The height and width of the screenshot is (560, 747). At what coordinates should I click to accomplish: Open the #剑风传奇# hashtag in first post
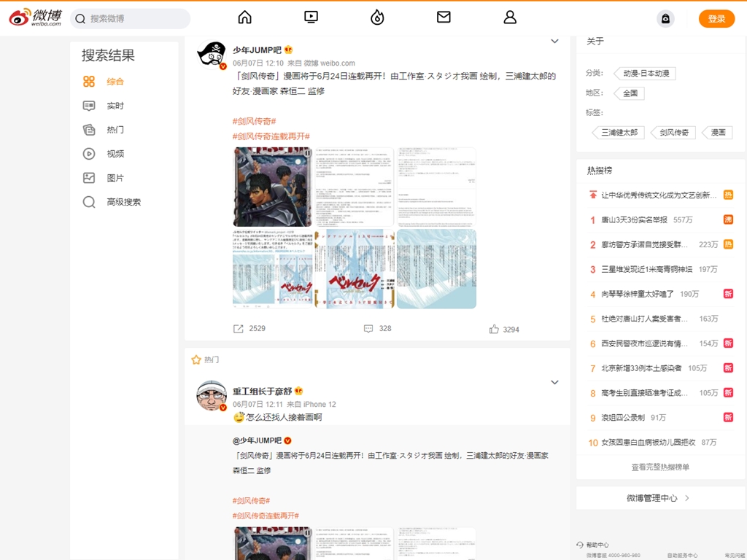click(x=255, y=122)
